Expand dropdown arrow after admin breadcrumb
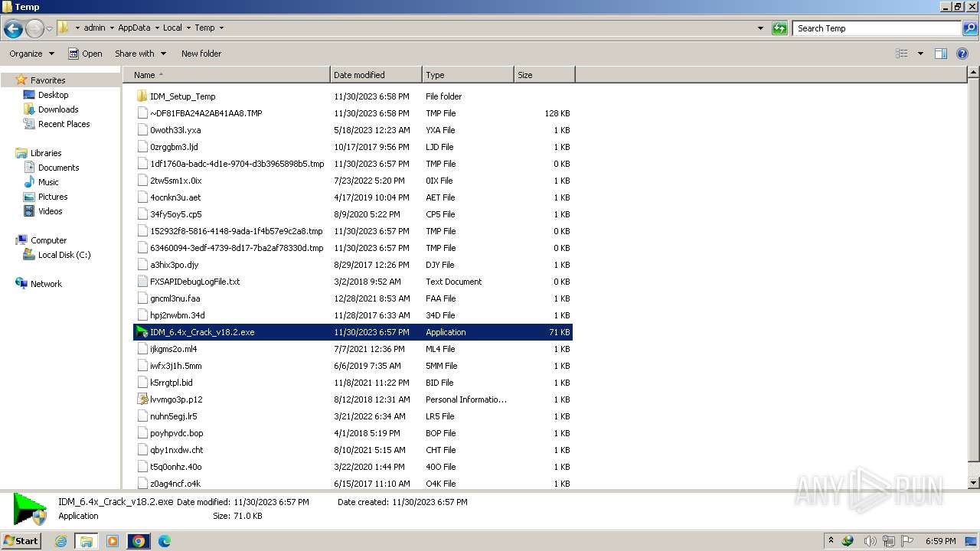The width and height of the screenshot is (980, 551). point(111,28)
